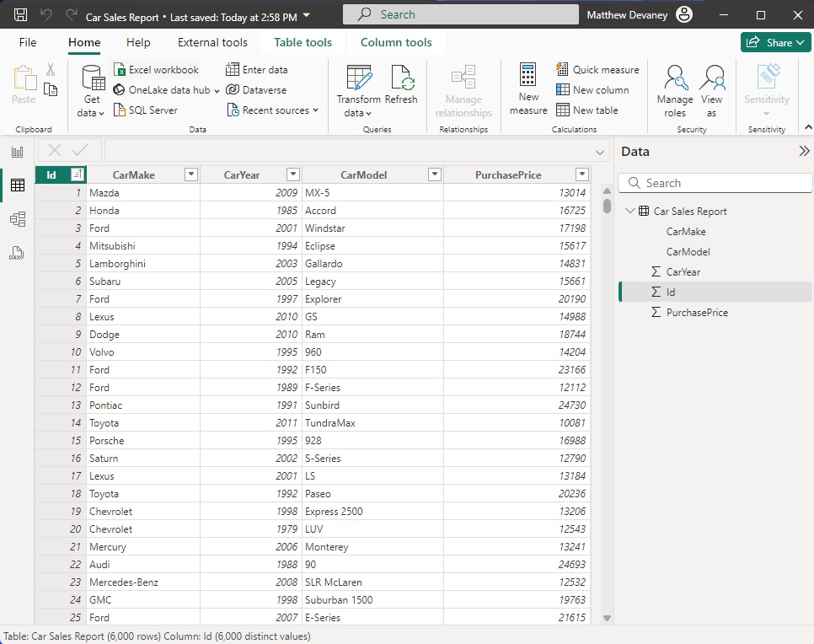Open Transform data editor
Image resolution: width=814 pixels, height=644 pixels.
(x=358, y=91)
